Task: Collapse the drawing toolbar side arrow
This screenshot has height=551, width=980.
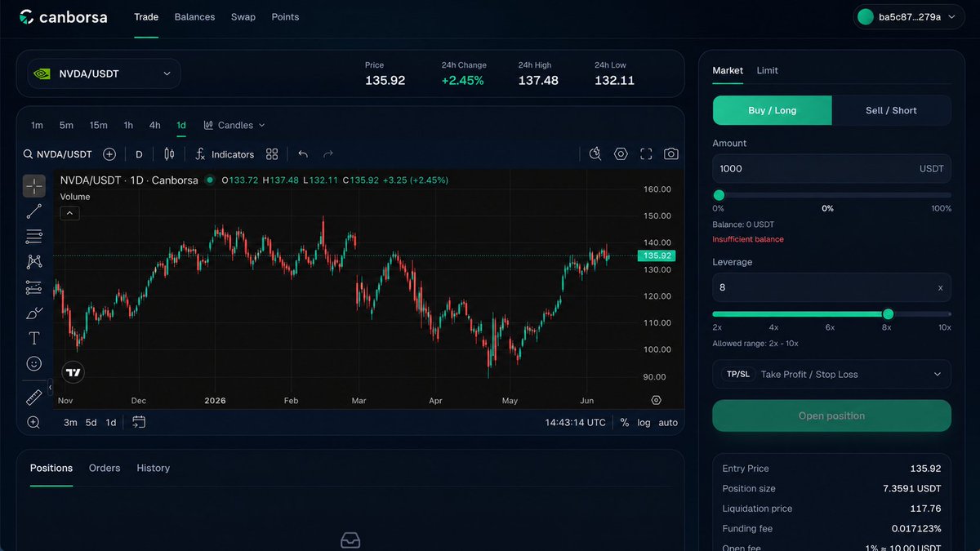Action: [50, 388]
